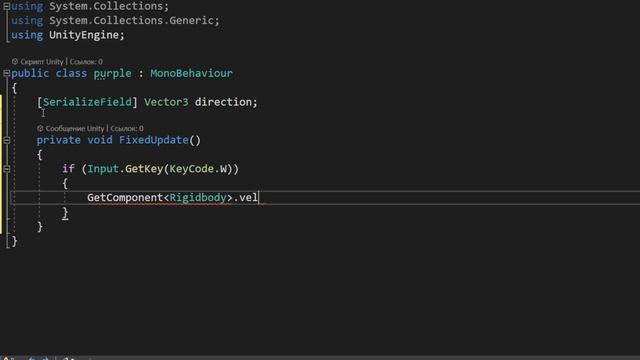Click Input in the if condition

tap(103, 169)
